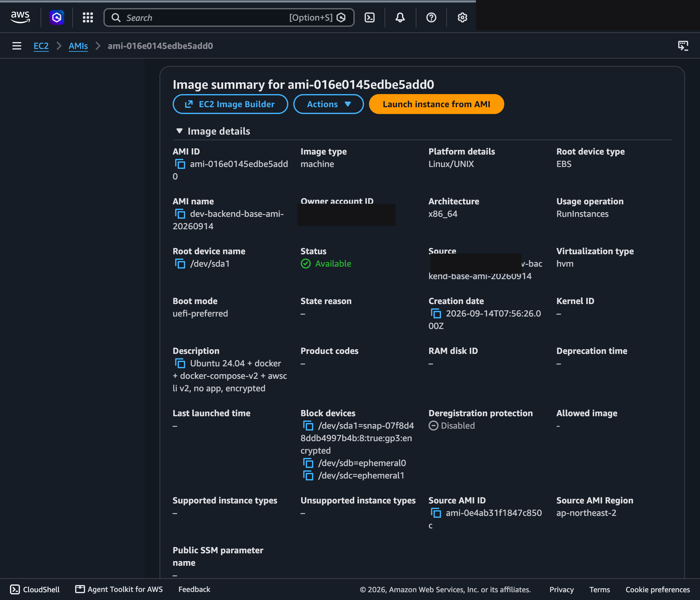Click the footer Feedback link
Image resolution: width=700 pixels, height=600 pixels.
tap(194, 589)
